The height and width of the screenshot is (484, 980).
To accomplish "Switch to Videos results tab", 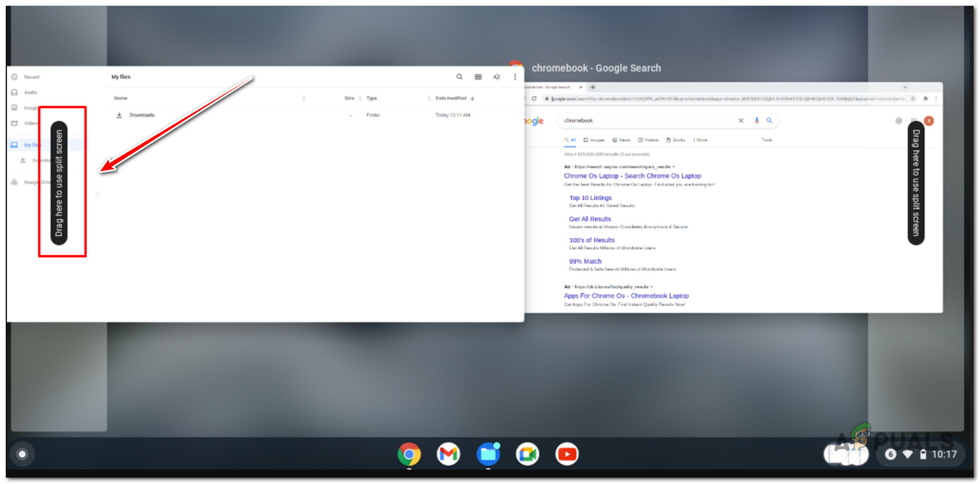I will click(649, 140).
